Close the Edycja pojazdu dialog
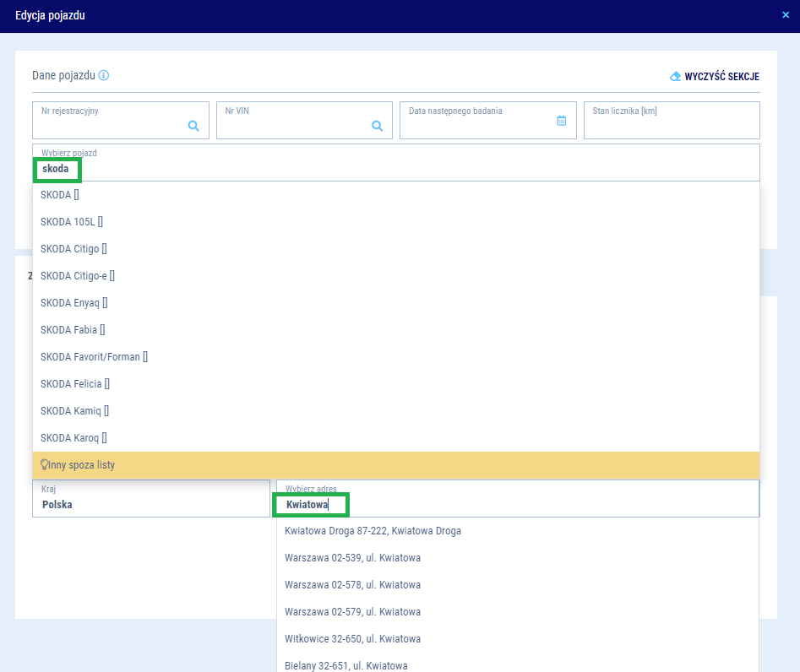Image resolution: width=800 pixels, height=672 pixels. 786,15
